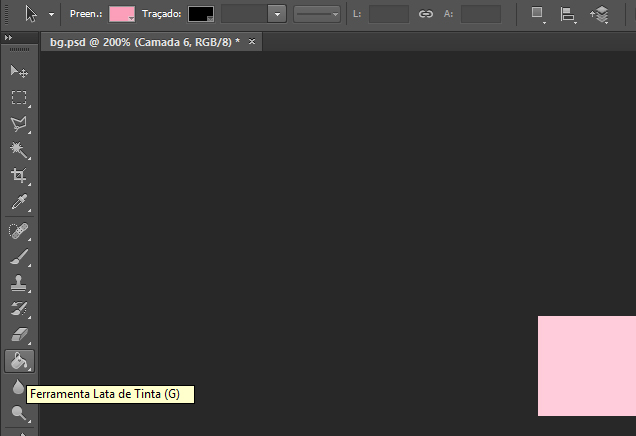Select the Brush tool
The image size is (636, 436).
19,257
